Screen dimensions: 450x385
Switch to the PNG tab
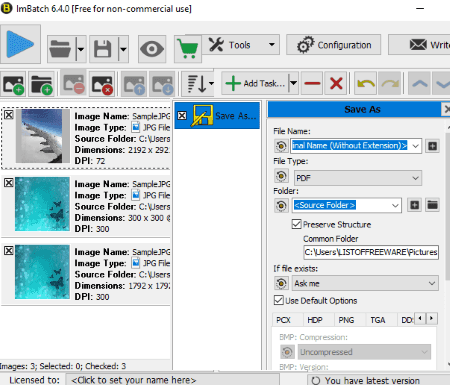point(346,320)
